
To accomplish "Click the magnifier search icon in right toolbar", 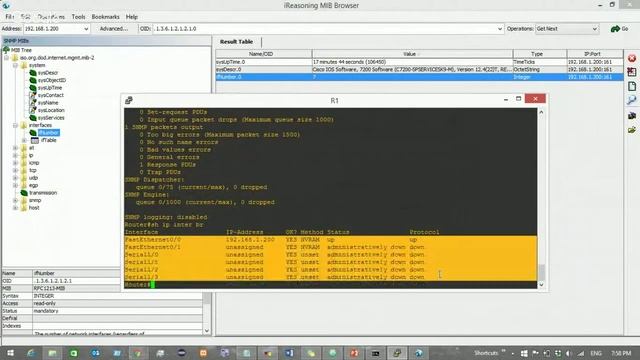I will 632,100.
